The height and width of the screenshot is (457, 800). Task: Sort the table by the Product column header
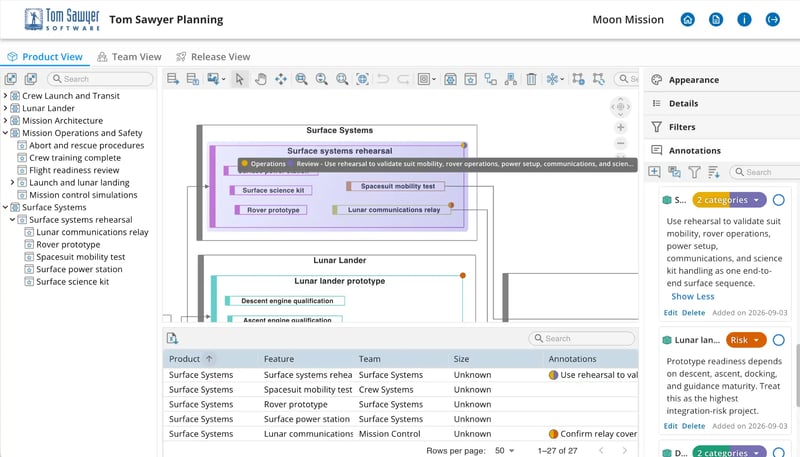coord(184,359)
